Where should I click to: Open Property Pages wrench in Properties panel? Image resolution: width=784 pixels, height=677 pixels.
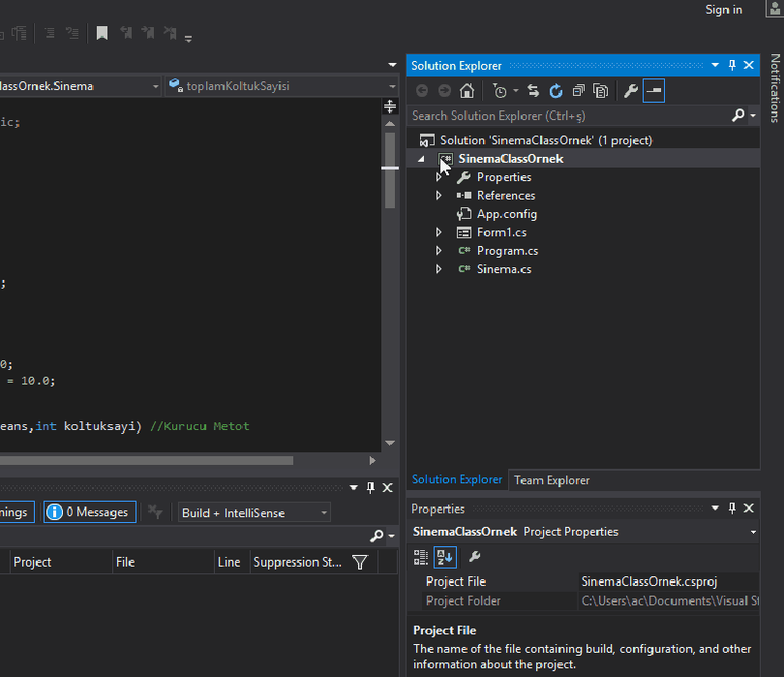[x=474, y=556]
